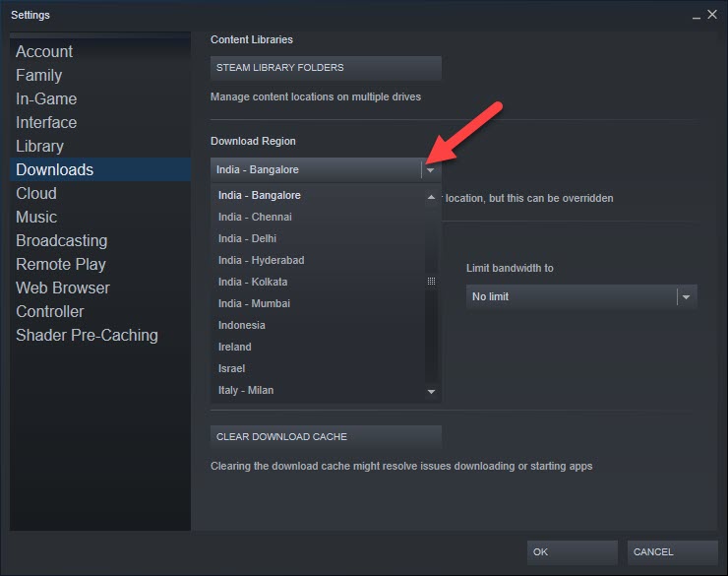Choose India - Mumbai download region
This screenshot has width=728, height=576.
coord(254,303)
